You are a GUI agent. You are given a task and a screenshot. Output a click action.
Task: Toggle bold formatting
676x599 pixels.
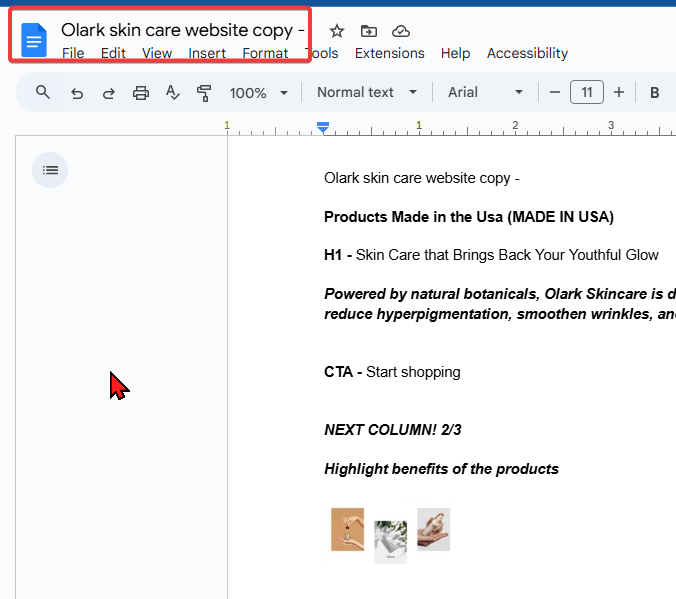654,92
